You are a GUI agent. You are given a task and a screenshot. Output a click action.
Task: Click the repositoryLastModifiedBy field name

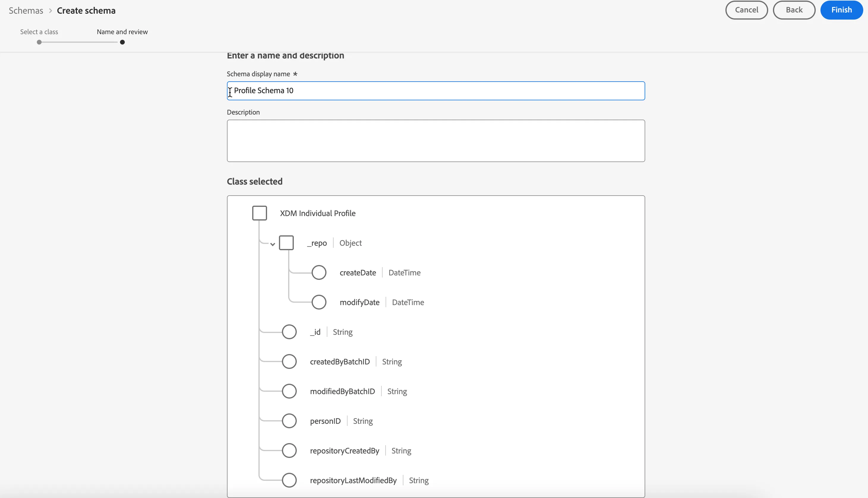coord(353,480)
